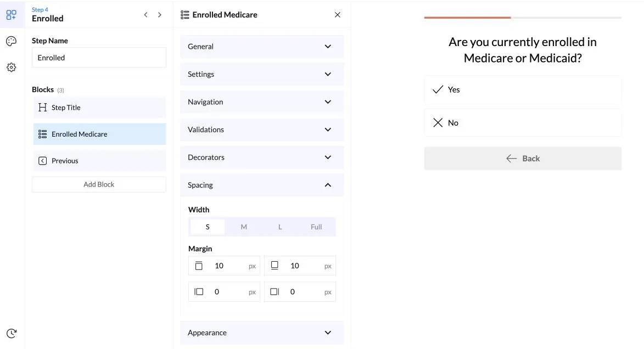Expand the Settings section

coord(262,74)
